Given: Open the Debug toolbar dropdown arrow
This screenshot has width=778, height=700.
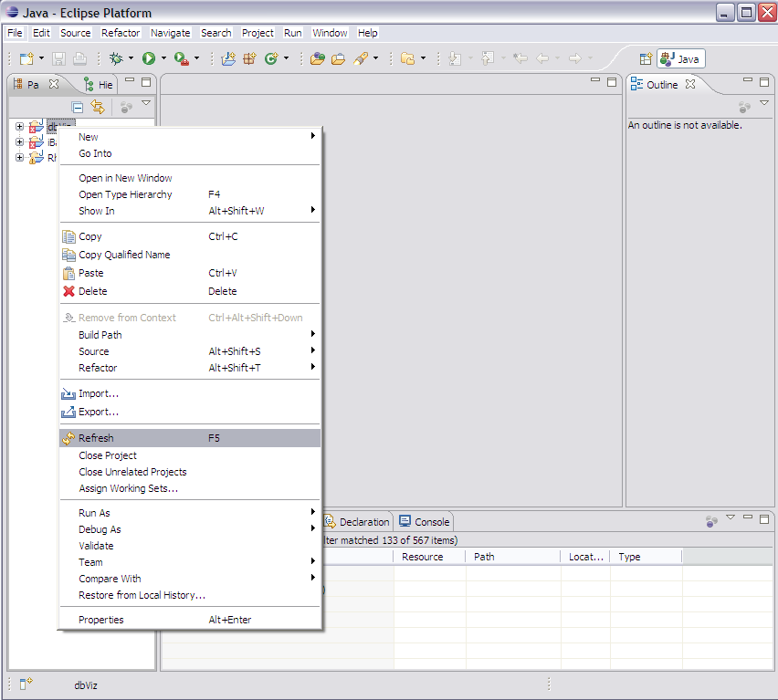Looking at the screenshot, I should (131, 58).
